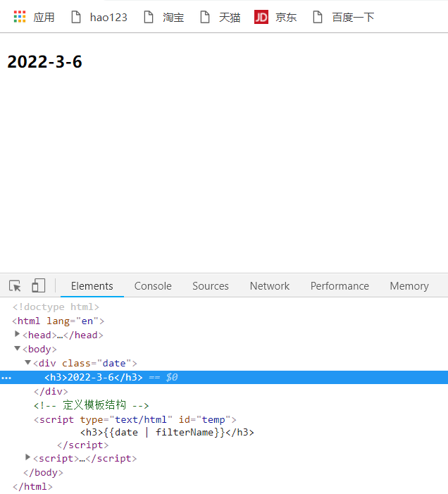Click the three-dots on highlighted row

coord(6,378)
